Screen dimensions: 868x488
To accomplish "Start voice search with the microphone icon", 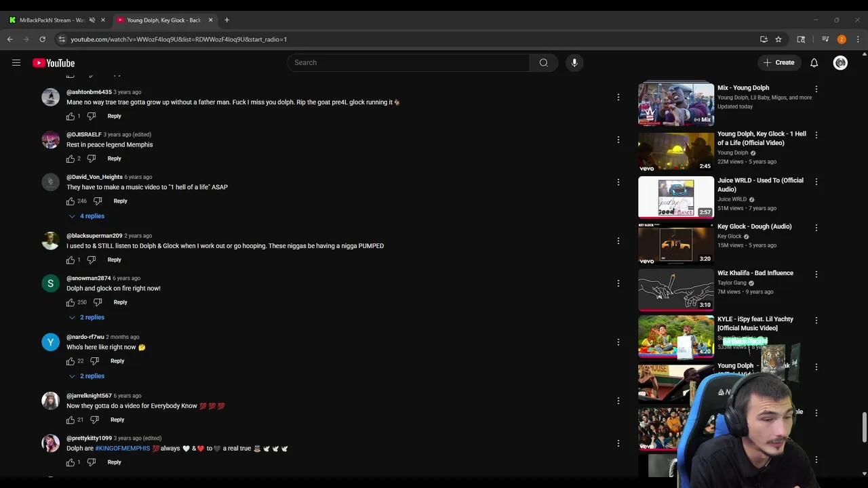I will [x=574, y=62].
